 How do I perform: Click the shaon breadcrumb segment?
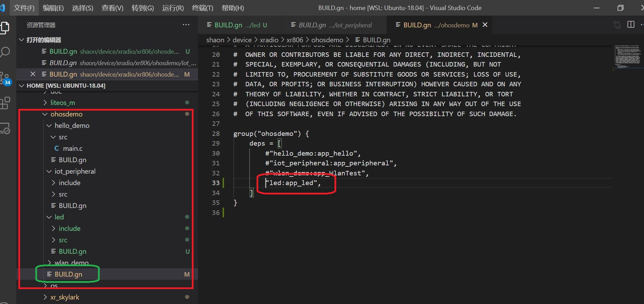pos(215,40)
